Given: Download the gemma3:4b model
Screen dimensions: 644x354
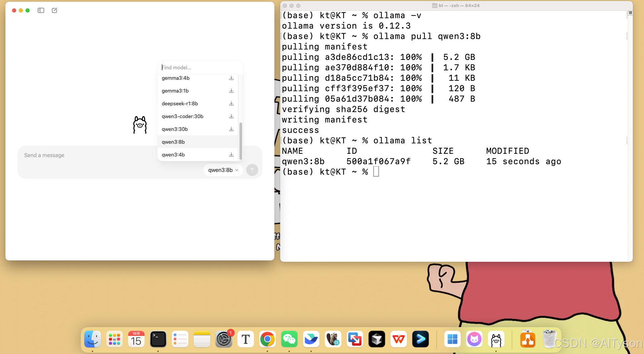Looking at the screenshot, I should [x=231, y=78].
